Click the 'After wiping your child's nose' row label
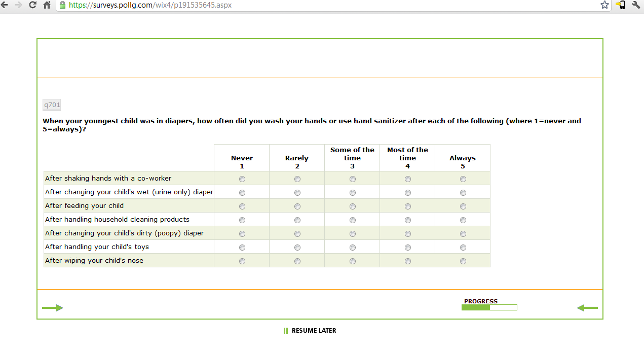Viewport: 644px width, 350px height. pos(94,261)
